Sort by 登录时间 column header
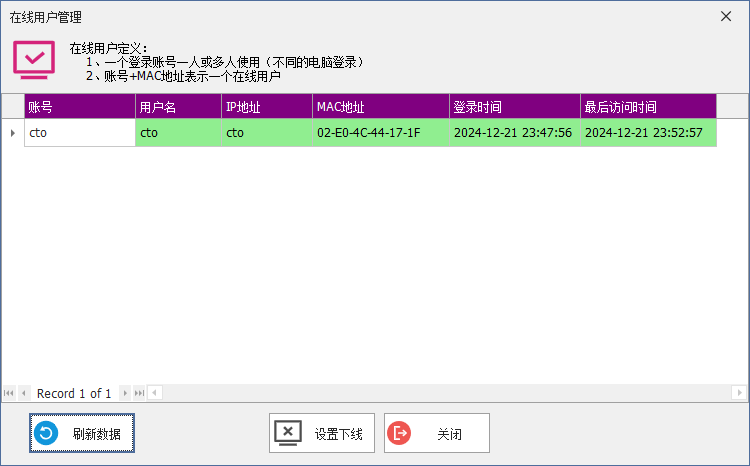The height and width of the screenshot is (466, 750). click(x=515, y=106)
